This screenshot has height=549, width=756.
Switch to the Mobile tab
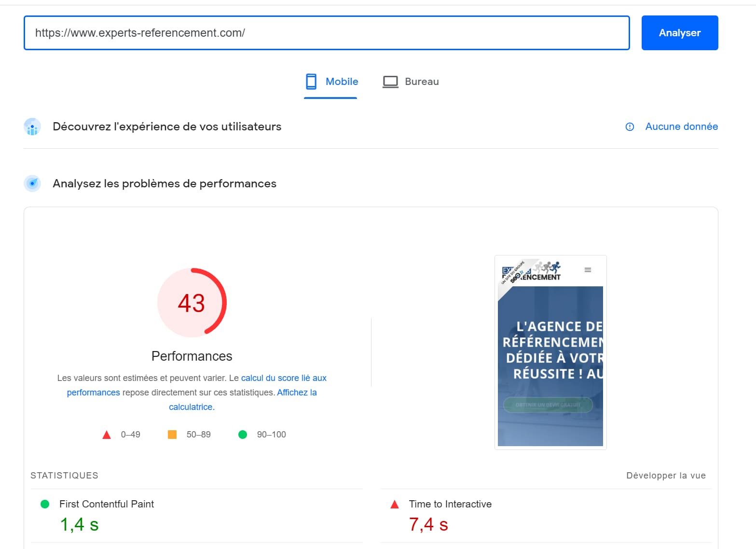(331, 82)
